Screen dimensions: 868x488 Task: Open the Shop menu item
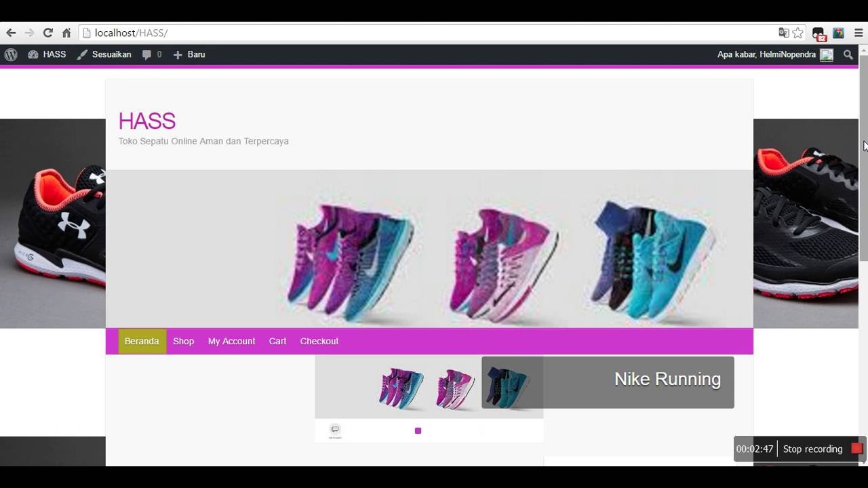click(183, 342)
